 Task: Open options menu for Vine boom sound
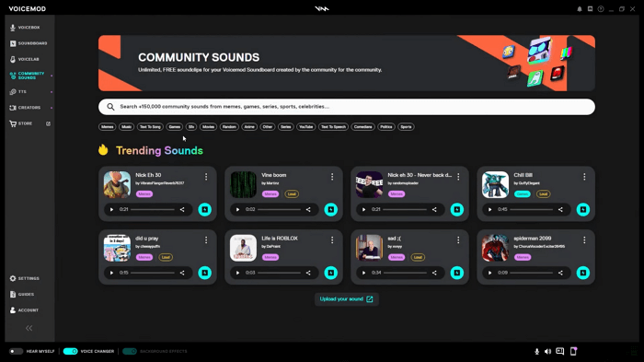332,177
